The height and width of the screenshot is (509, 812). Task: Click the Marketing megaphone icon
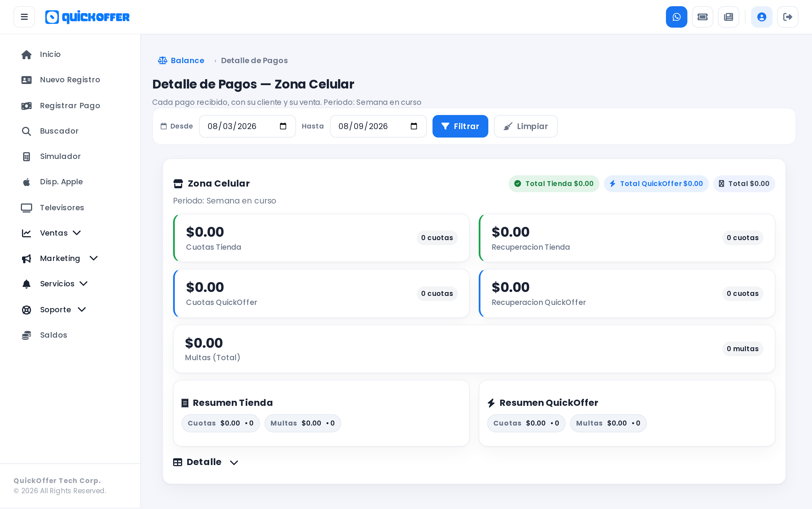click(x=26, y=258)
